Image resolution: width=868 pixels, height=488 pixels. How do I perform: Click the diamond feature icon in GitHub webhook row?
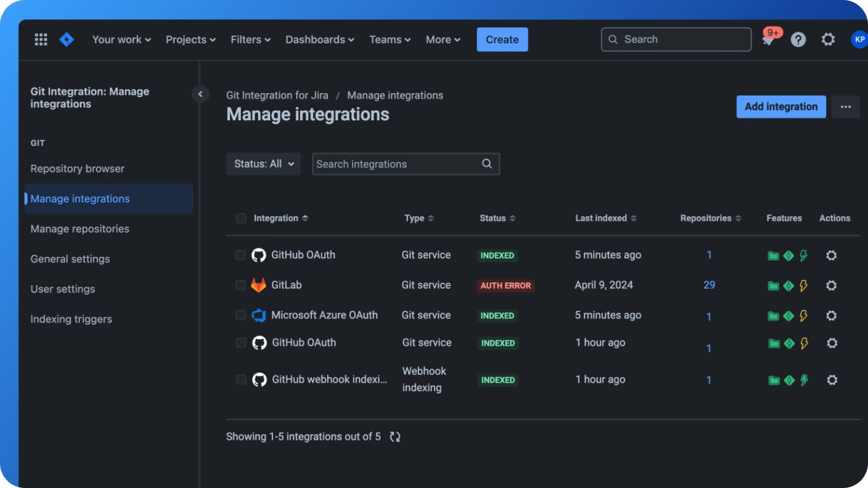(x=789, y=381)
